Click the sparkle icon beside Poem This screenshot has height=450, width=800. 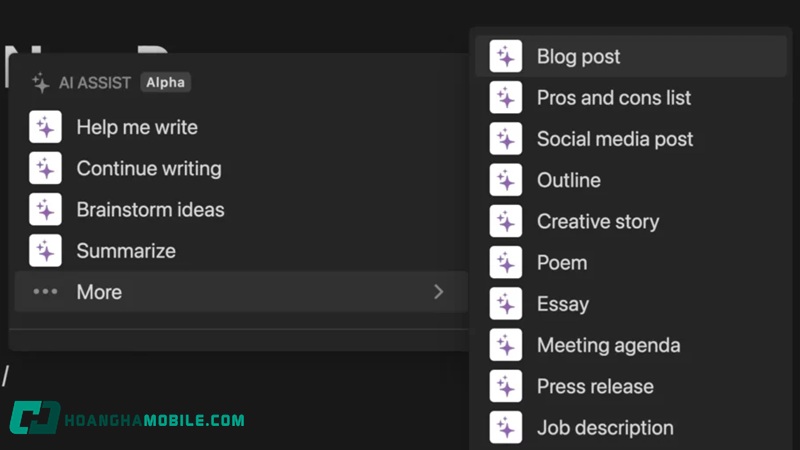click(506, 263)
